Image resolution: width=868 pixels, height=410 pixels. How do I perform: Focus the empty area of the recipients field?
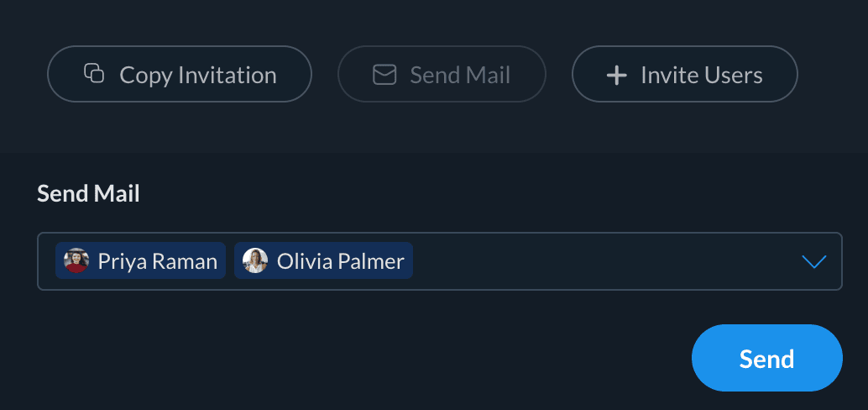604,261
